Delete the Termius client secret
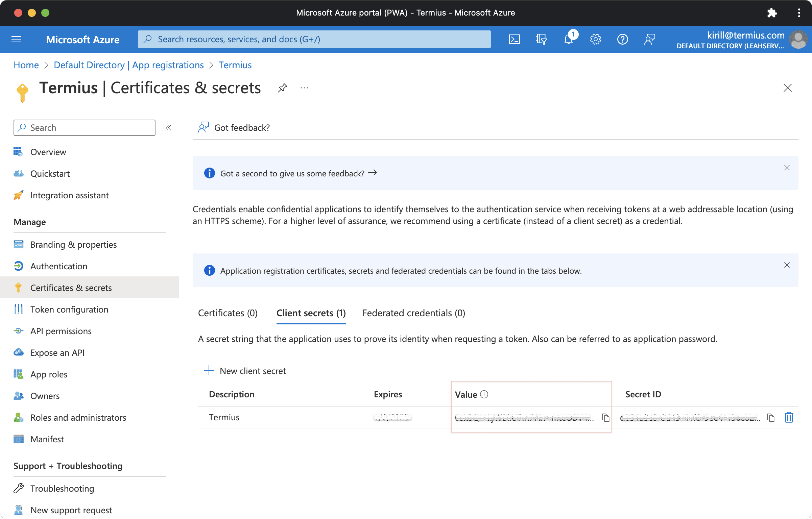The image size is (812, 519). [x=789, y=418]
